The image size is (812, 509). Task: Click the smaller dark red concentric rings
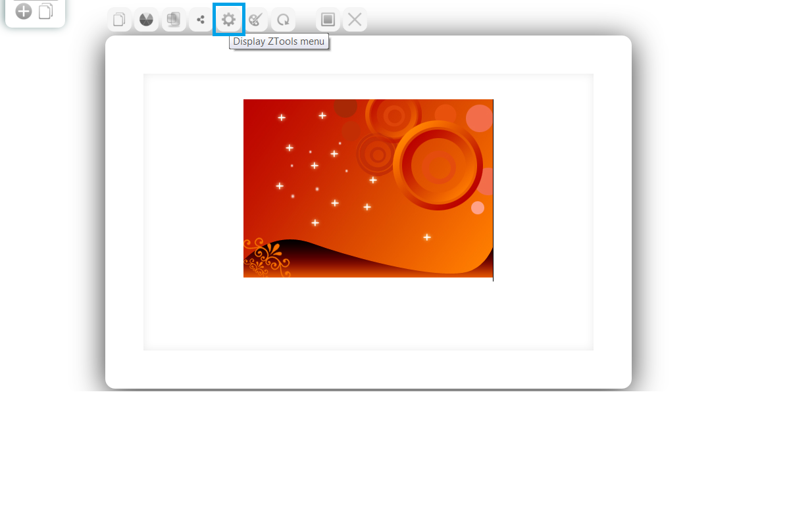377,155
